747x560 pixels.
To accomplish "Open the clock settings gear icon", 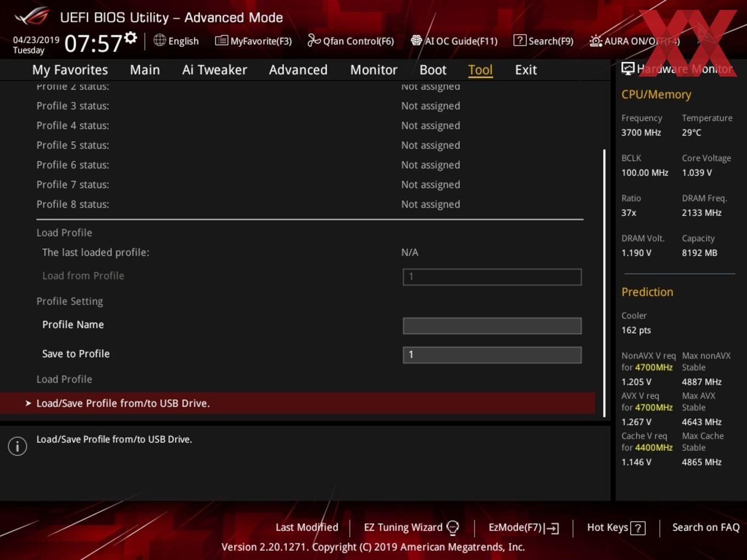I will 131,37.
